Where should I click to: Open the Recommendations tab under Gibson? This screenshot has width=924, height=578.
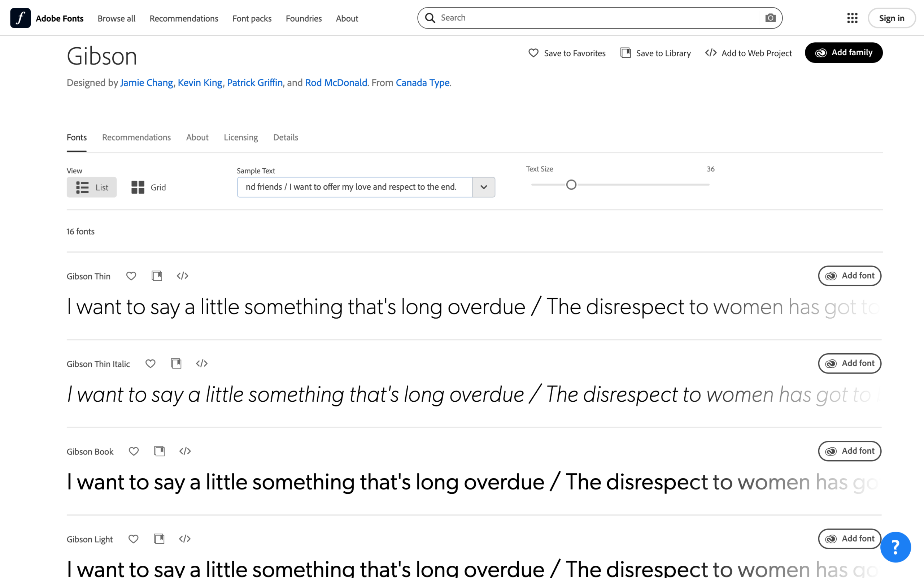[x=136, y=138]
